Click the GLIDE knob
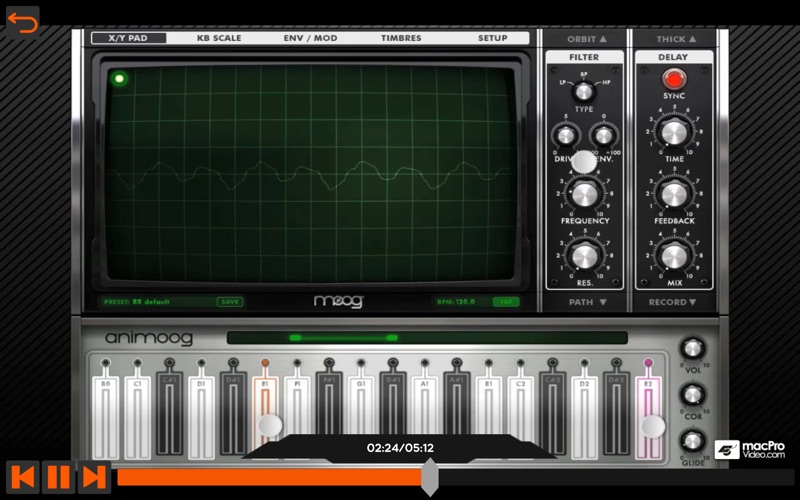Screen dimensions: 800x500 click(x=692, y=441)
